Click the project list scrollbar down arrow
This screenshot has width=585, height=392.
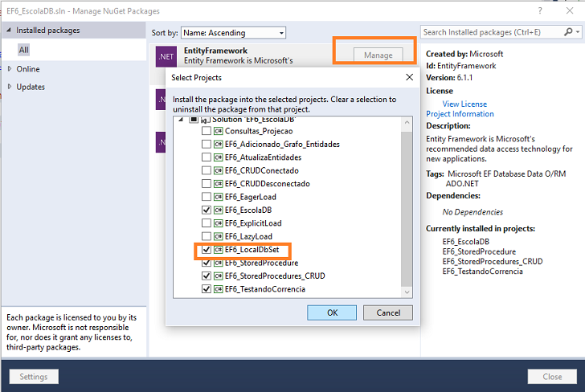(407, 292)
